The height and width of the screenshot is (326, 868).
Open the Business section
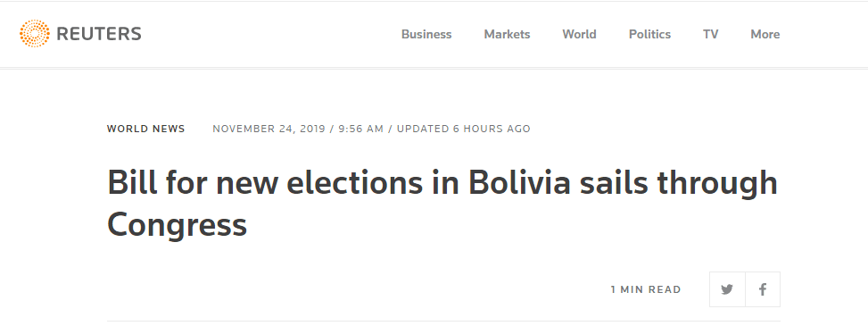426,34
